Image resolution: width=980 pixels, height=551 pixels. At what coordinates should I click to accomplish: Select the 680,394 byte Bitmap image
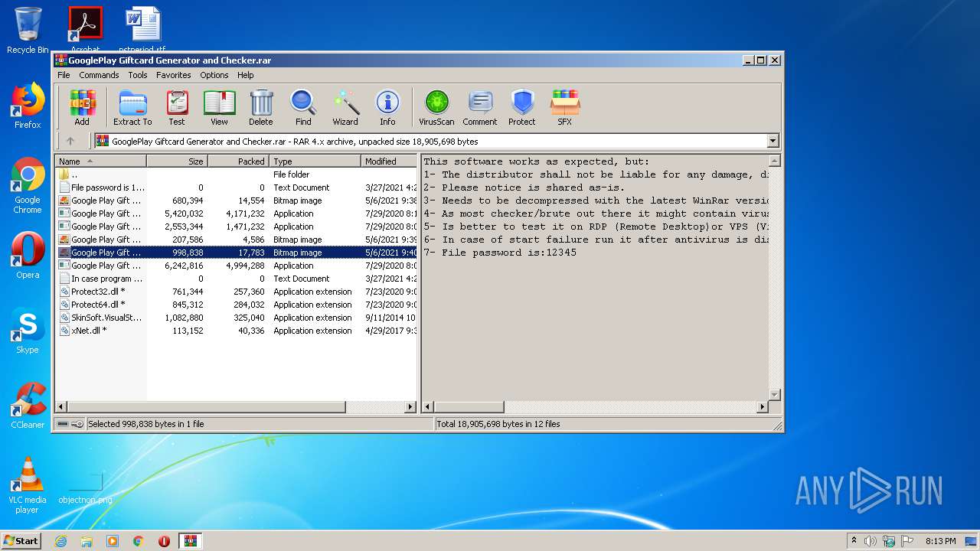[x=236, y=201]
